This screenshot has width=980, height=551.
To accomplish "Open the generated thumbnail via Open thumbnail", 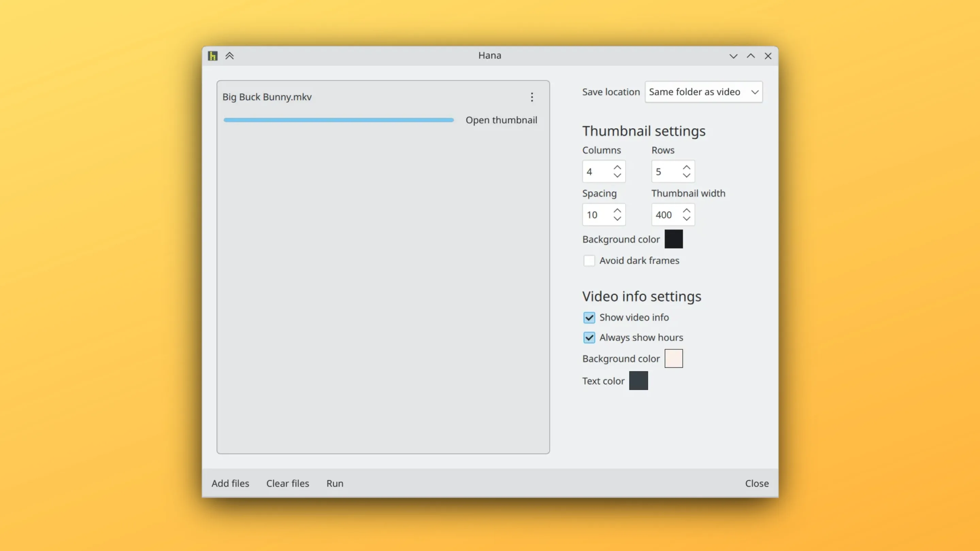I will pyautogui.click(x=502, y=120).
